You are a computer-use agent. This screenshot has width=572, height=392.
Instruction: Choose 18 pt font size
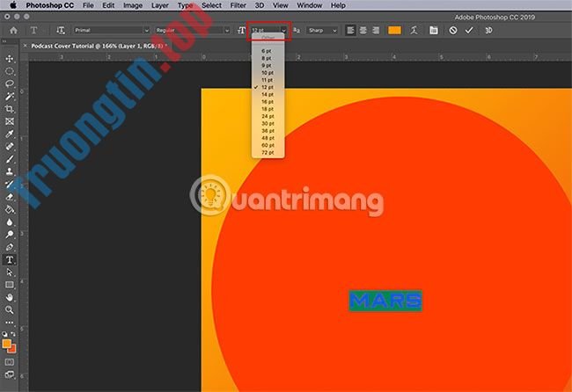point(268,109)
